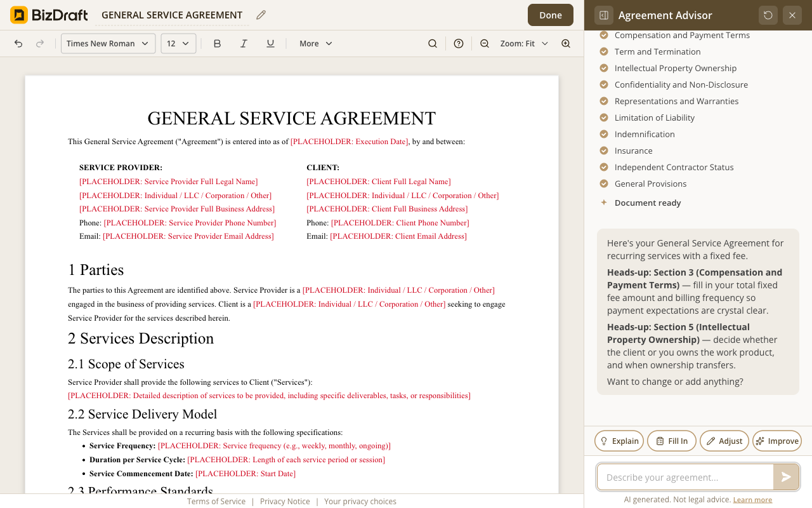
Task: Click the Client Phone Number placeholder
Action: 400,223
